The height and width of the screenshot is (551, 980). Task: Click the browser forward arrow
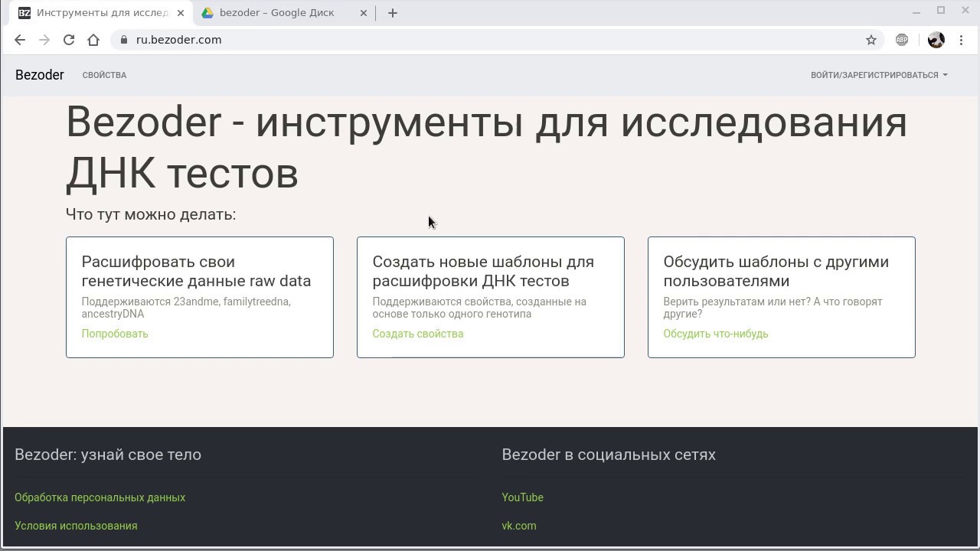click(44, 40)
